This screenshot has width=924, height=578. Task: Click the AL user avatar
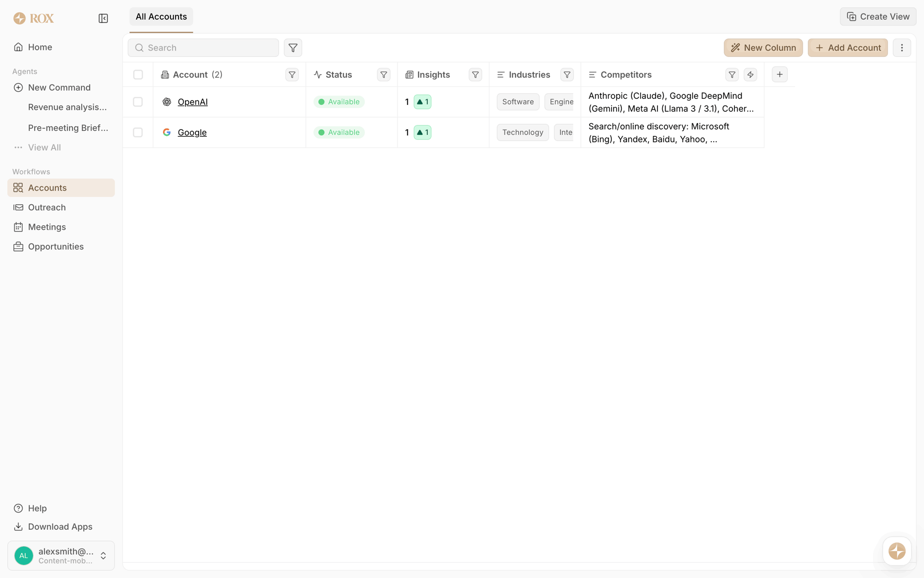point(24,556)
